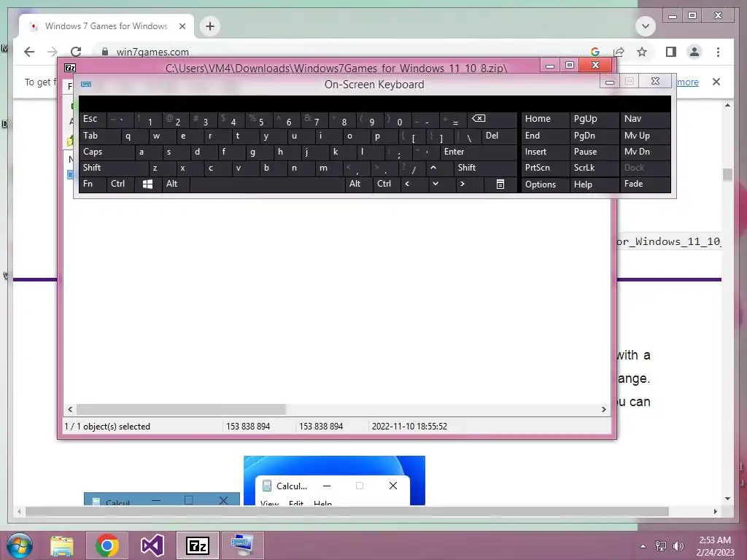
Task: Show hidden system tray icons
Action: click(643, 546)
